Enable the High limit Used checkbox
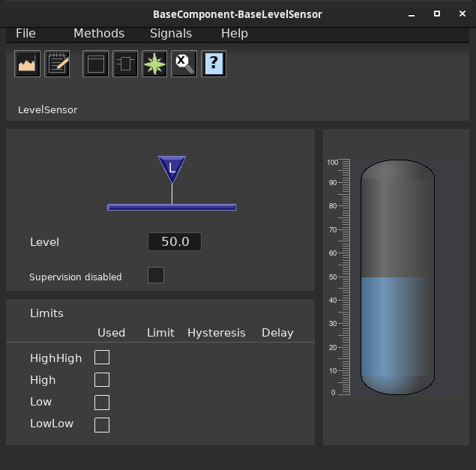The height and width of the screenshot is (470, 476). pos(102,379)
